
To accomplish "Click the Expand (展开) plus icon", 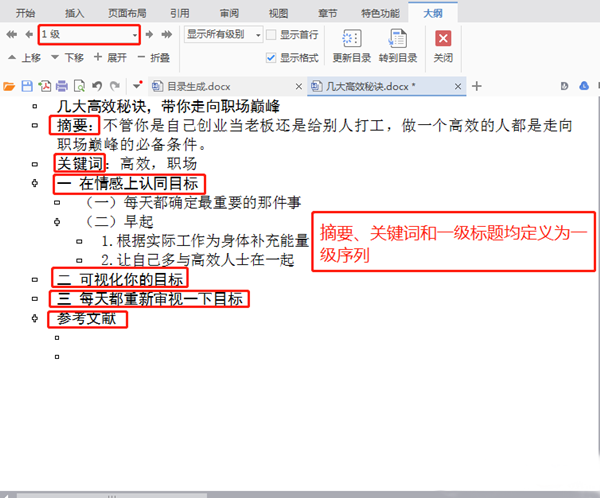I will point(97,58).
